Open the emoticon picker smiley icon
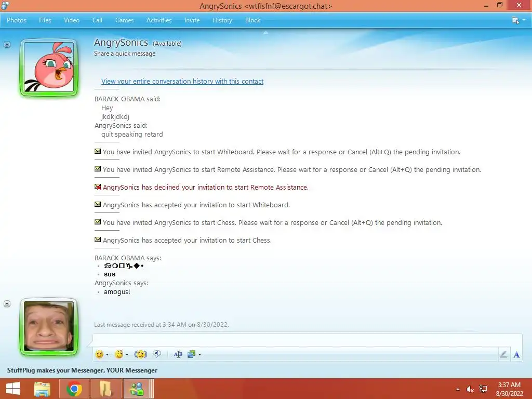The width and height of the screenshot is (532, 399). coord(99,354)
